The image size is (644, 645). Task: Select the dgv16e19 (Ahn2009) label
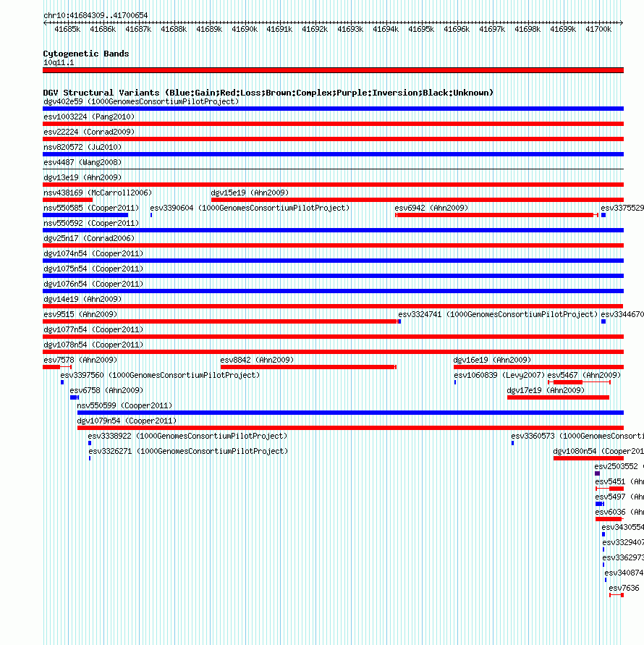click(x=492, y=360)
